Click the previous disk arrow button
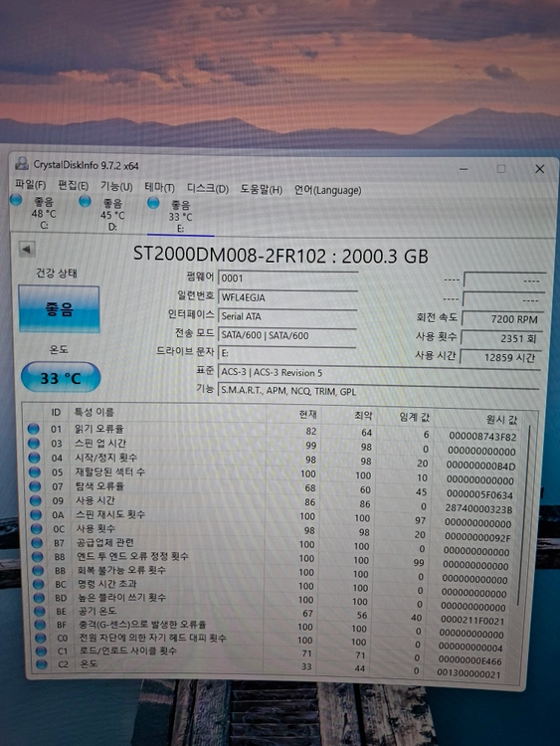 (27, 249)
